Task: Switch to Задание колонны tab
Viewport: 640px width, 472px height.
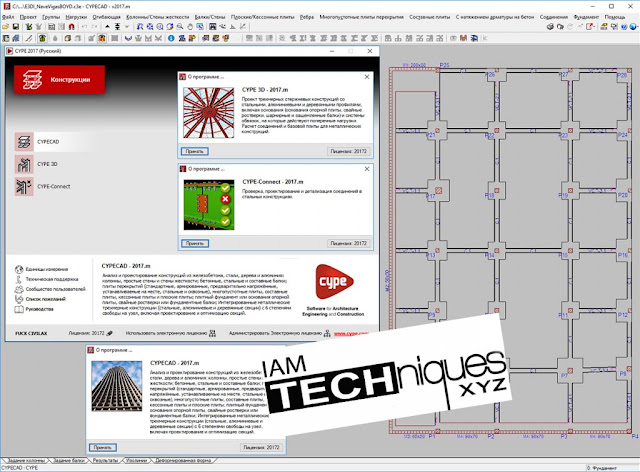Action: pyautogui.click(x=26, y=460)
